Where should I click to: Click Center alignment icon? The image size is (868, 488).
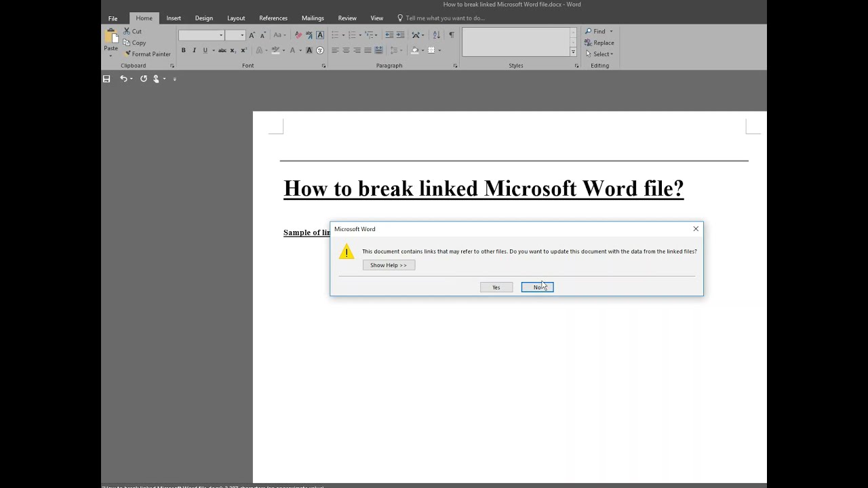tap(346, 50)
